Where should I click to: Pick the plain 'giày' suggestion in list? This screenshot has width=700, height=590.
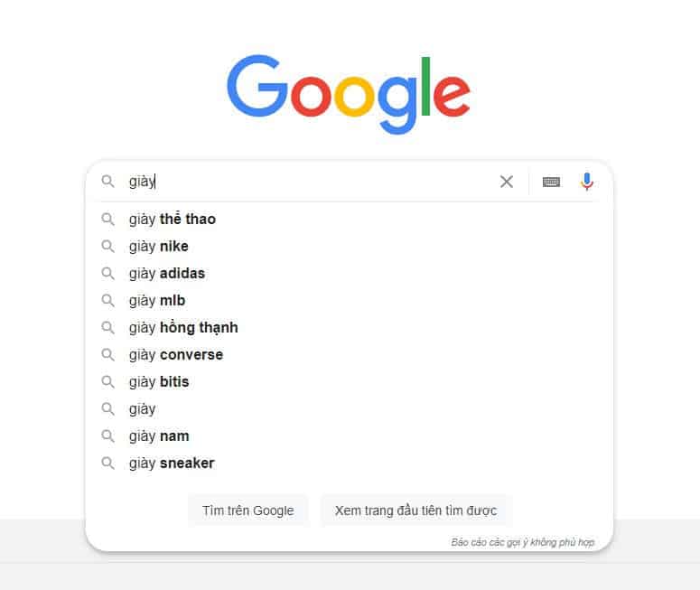[143, 409]
